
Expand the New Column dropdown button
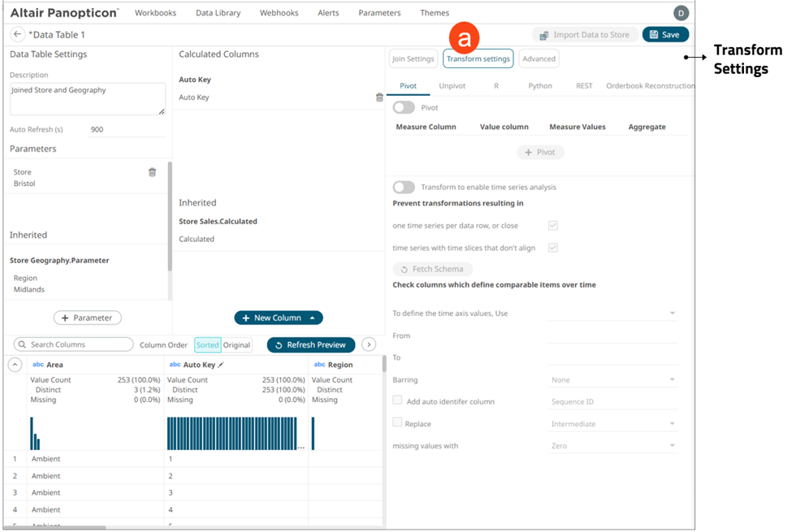(x=314, y=318)
